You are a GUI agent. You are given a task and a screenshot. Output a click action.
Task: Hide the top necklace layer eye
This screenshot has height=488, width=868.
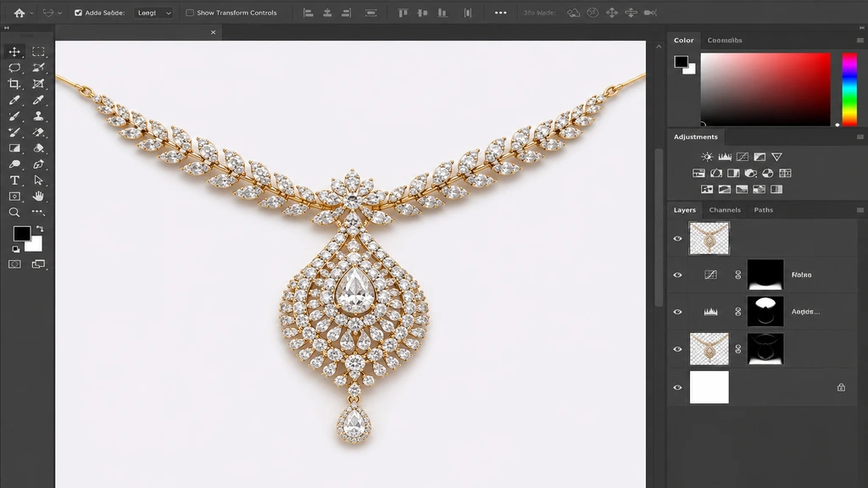(677, 238)
